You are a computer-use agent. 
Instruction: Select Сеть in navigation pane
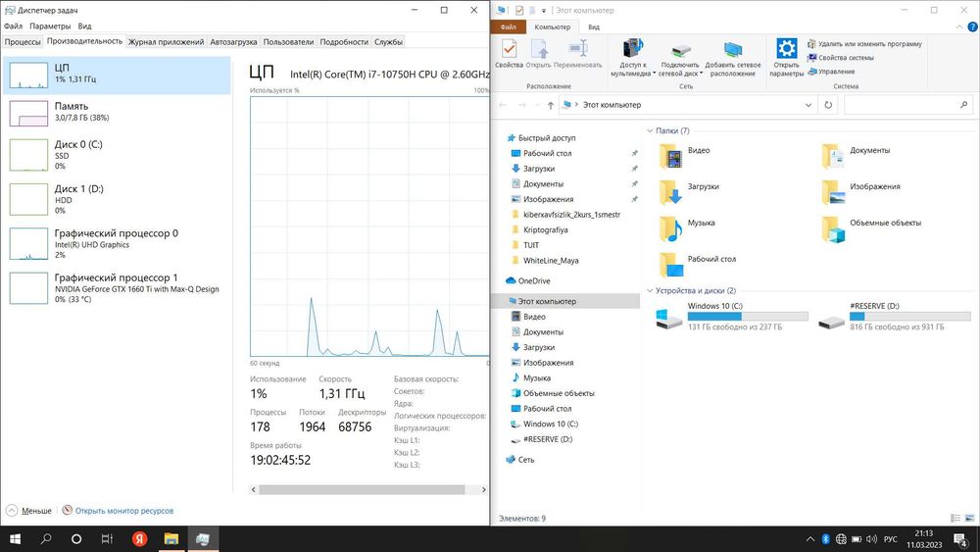pyautogui.click(x=520, y=460)
